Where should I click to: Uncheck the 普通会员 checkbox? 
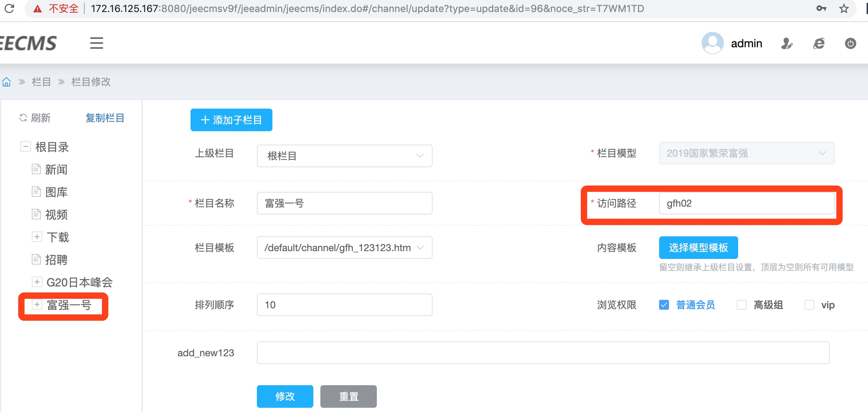(x=664, y=305)
